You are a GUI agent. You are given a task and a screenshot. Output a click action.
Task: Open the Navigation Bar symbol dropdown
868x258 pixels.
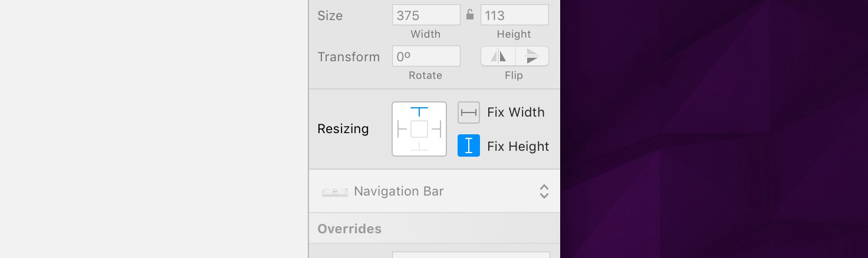point(434,191)
